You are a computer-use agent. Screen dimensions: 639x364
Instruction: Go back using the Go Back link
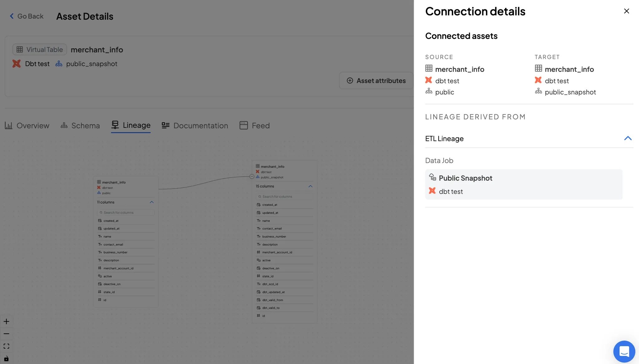point(27,16)
